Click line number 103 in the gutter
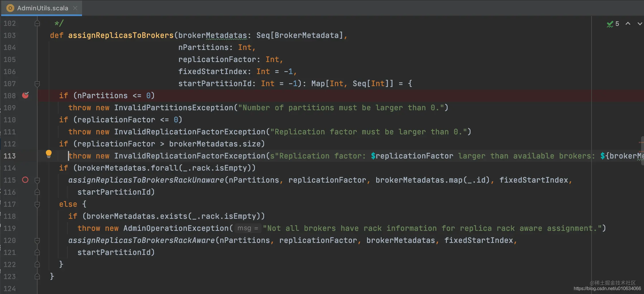 [x=10, y=35]
